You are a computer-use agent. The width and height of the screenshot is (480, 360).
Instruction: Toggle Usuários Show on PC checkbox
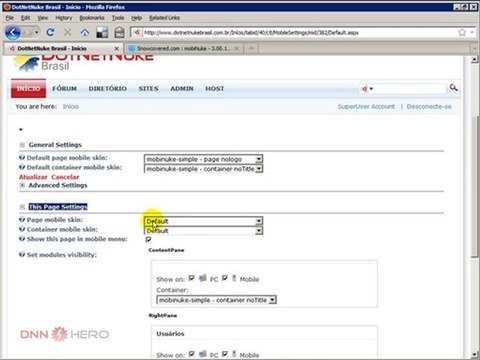pyautogui.click(x=192, y=353)
